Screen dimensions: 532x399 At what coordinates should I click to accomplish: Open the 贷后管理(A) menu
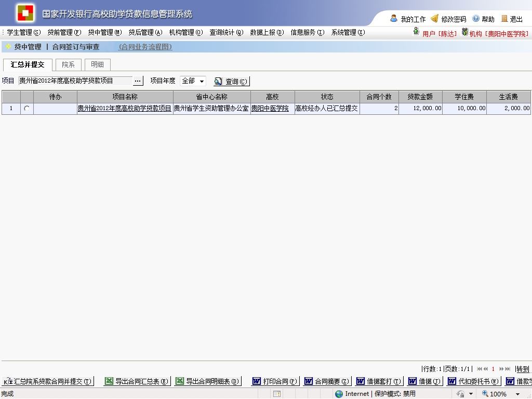click(145, 32)
